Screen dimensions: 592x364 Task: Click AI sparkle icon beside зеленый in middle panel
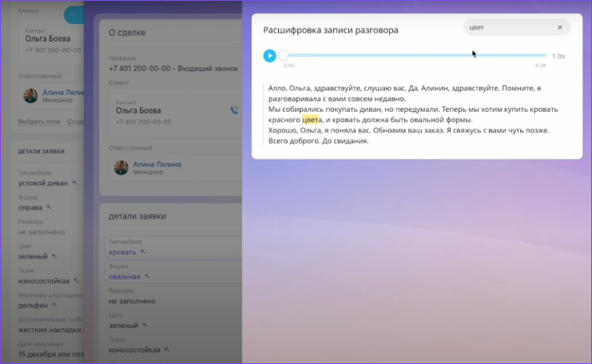[144, 326]
